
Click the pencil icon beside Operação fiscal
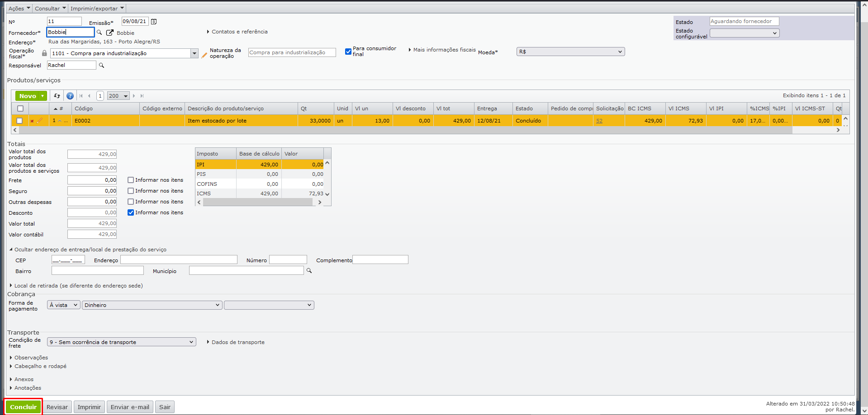point(204,55)
